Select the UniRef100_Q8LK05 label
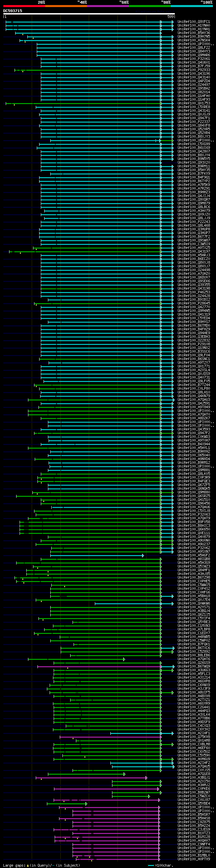Image resolution: width=216 pixels, height=868 pixels. (194, 474)
